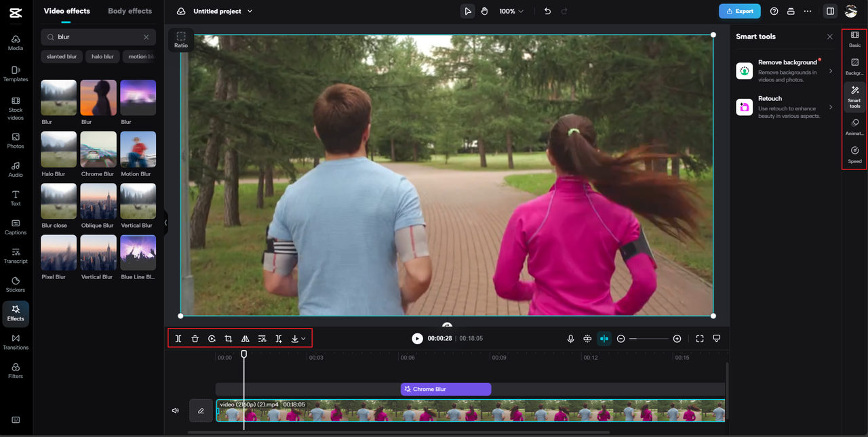Image resolution: width=868 pixels, height=437 pixels.
Task: Collapse the effects panel using side arrow handle
Action: 165,223
